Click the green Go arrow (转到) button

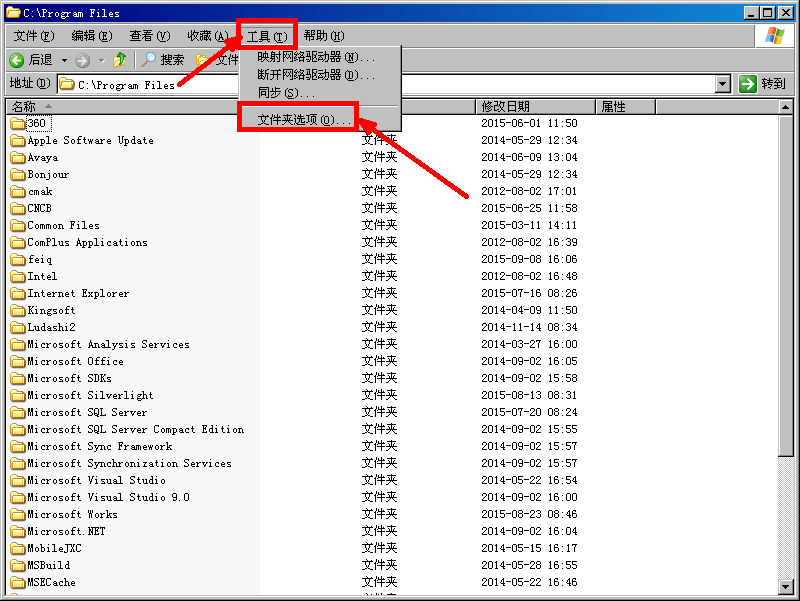748,84
